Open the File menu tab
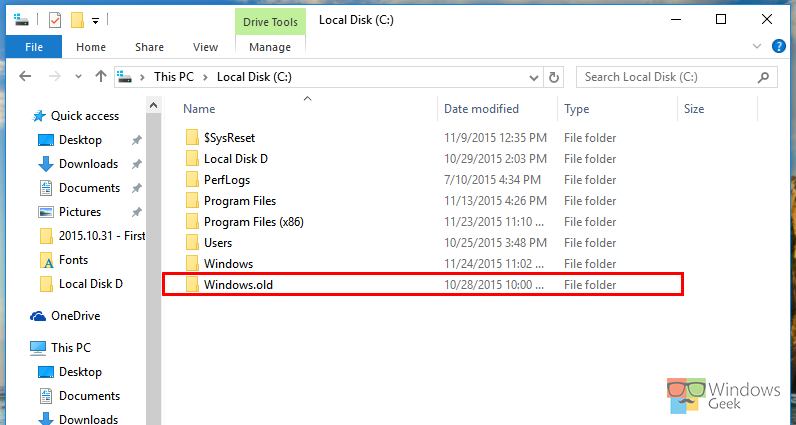Screen dimensions: 796x425 (33, 47)
